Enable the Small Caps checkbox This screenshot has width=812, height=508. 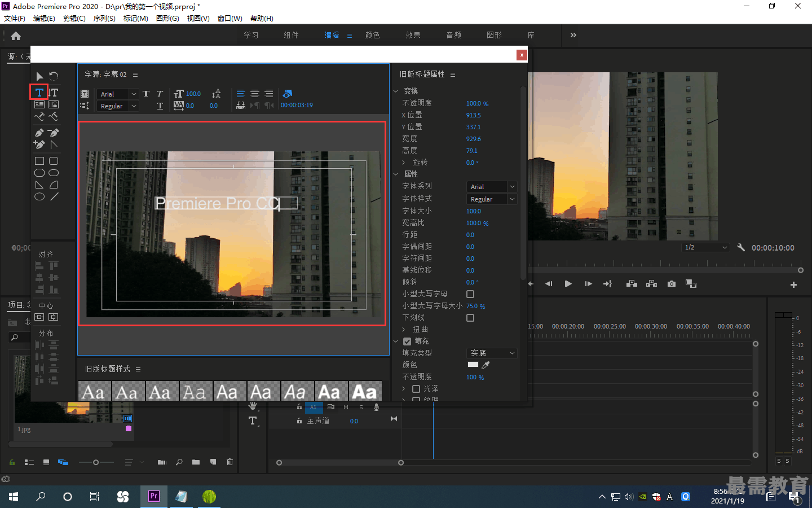[x=470, y=294]
